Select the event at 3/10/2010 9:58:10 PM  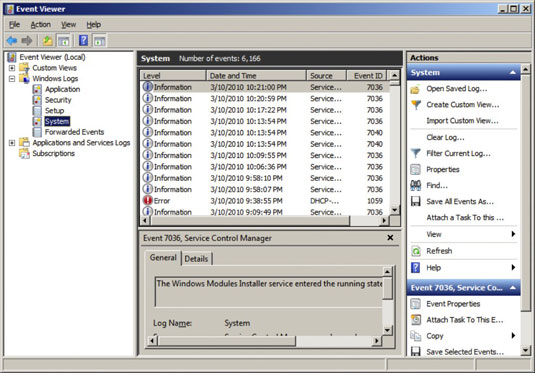(x=265, y=178)
